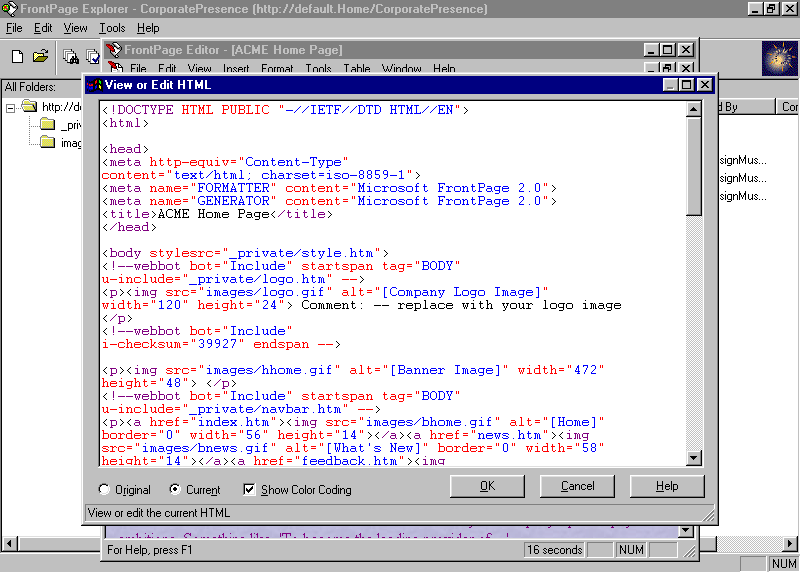Click the All Folders pane header
800x572 pixels.
click(42, 87)
